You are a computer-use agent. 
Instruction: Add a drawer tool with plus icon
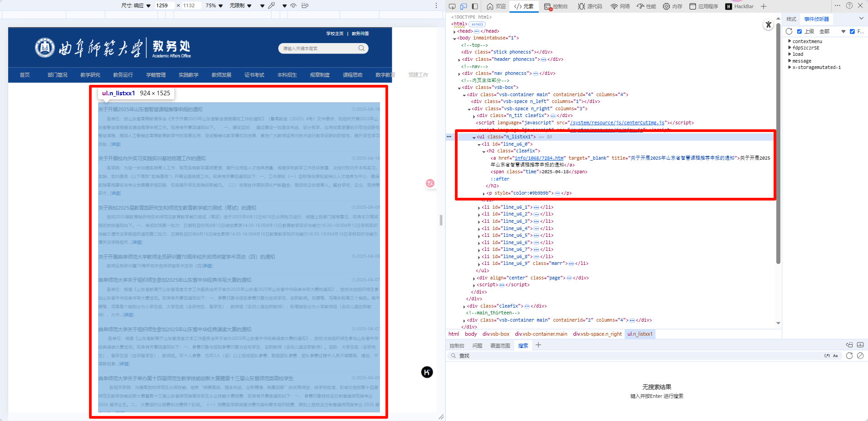click(538, 345)
